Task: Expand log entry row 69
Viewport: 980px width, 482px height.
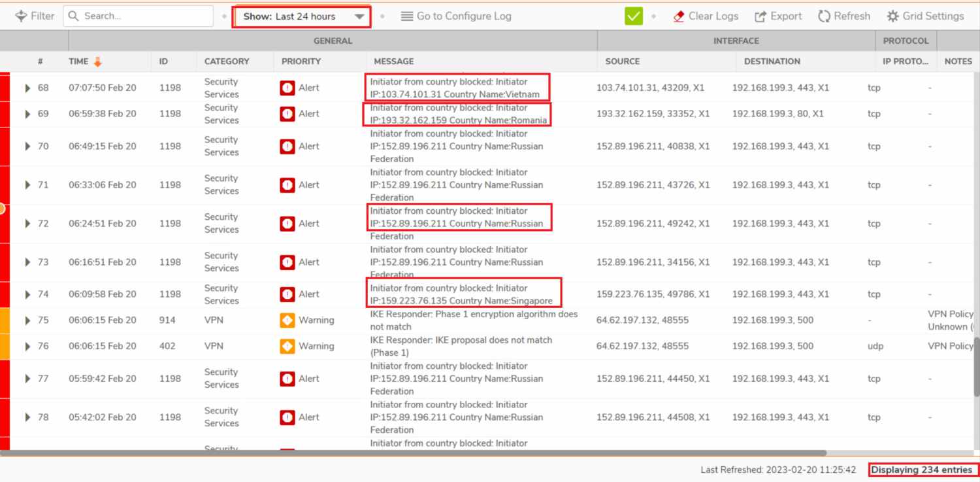Action: point(27,114)
